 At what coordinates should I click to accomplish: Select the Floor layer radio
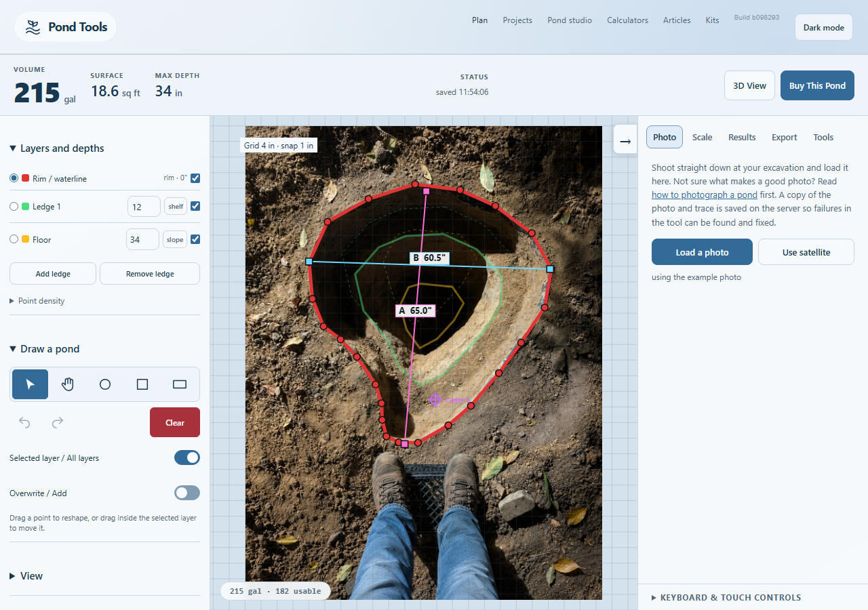[14, 239]
